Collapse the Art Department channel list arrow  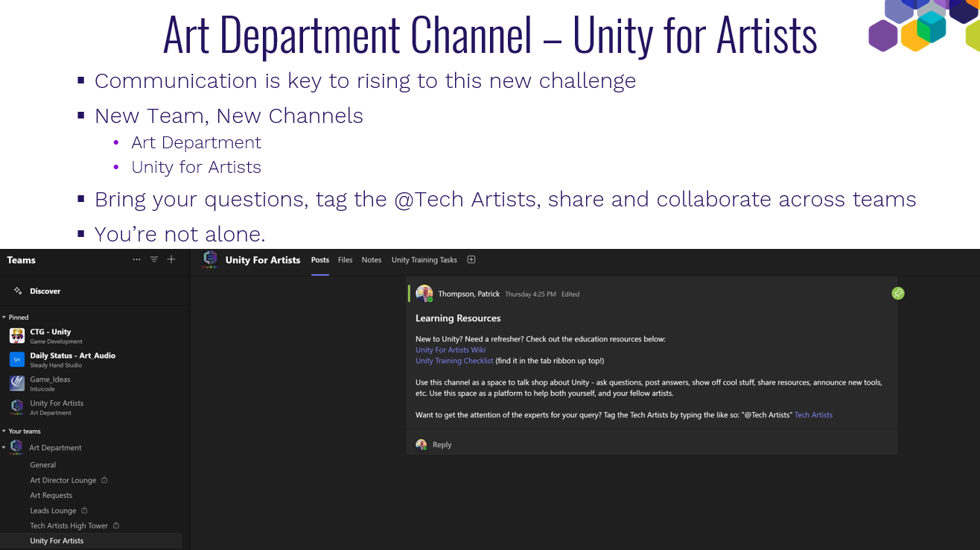point(4,448)
